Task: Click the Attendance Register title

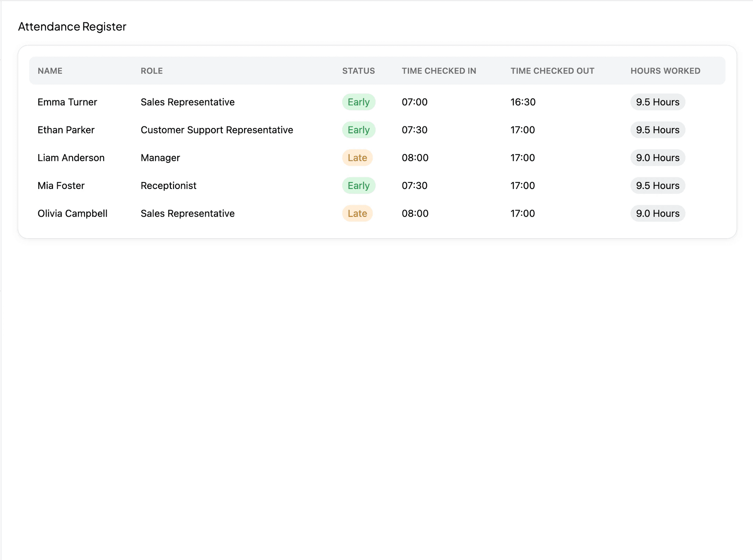Action: click(72, 26)
